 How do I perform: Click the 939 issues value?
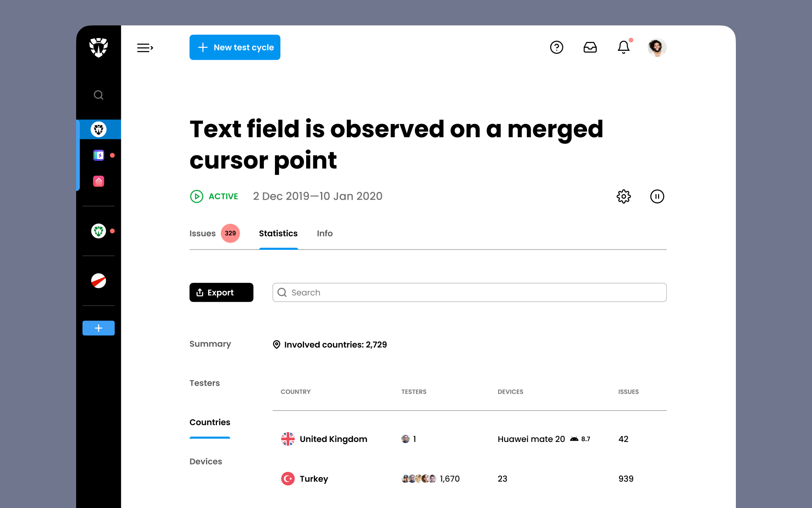coord(626,479)
